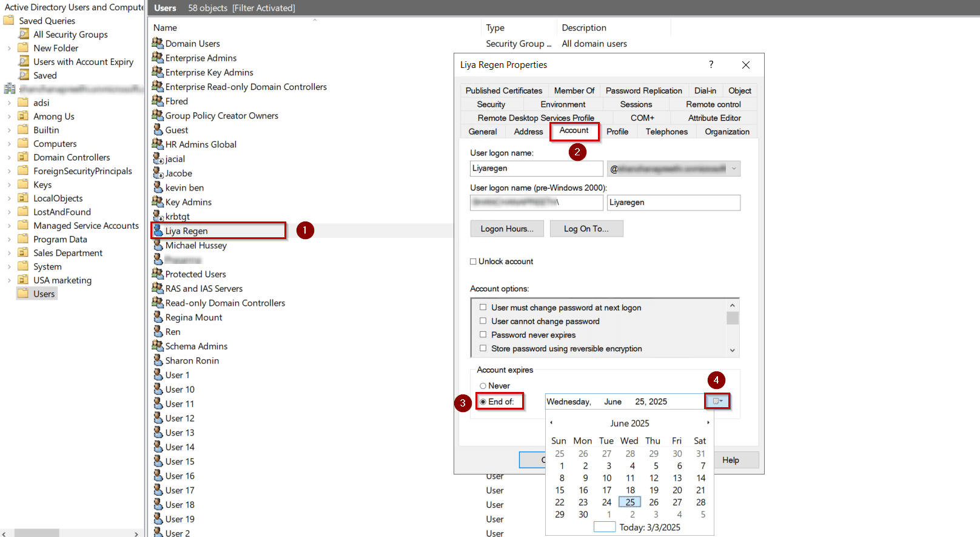
Task: Select the End of radio button
Action: (x=483, y=402)
